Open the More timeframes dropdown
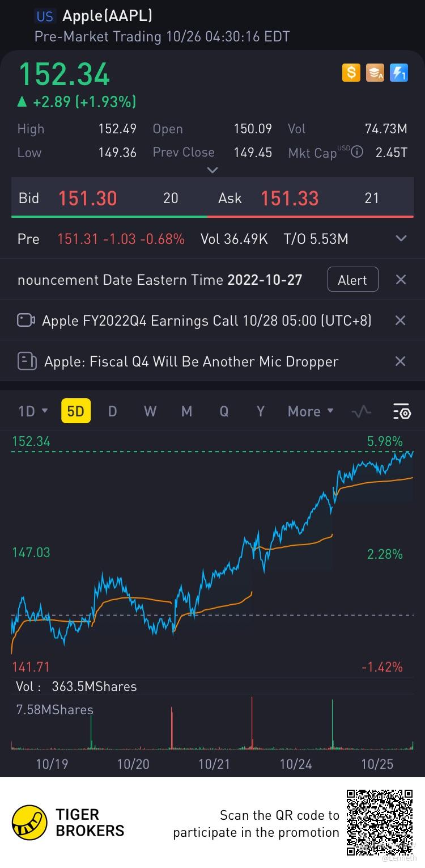 pyautogui.click(x=311, y=412)
